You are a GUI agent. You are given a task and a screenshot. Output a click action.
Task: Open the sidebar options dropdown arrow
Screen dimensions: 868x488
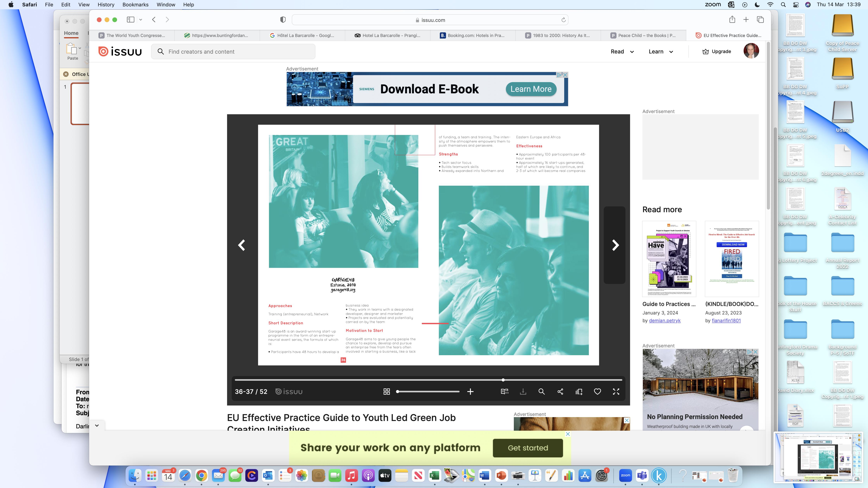click(x=140, y=20)
